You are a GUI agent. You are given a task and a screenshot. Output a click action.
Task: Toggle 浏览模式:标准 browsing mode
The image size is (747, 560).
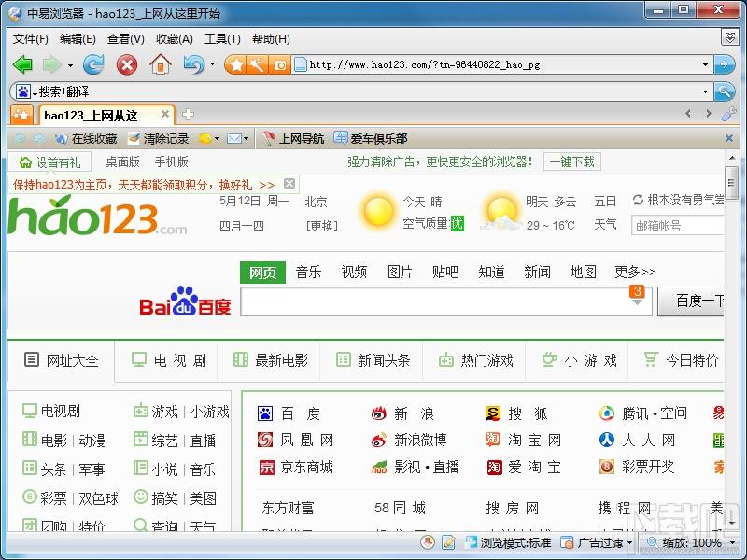pos(508,543)
